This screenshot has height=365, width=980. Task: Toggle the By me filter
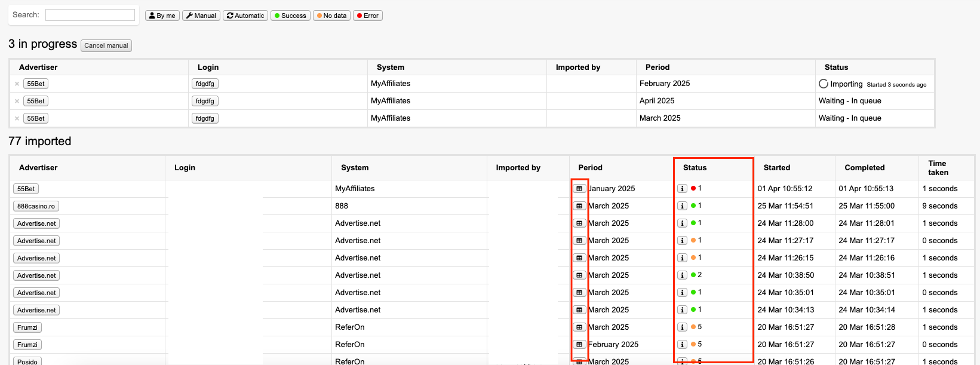[162, 16]
